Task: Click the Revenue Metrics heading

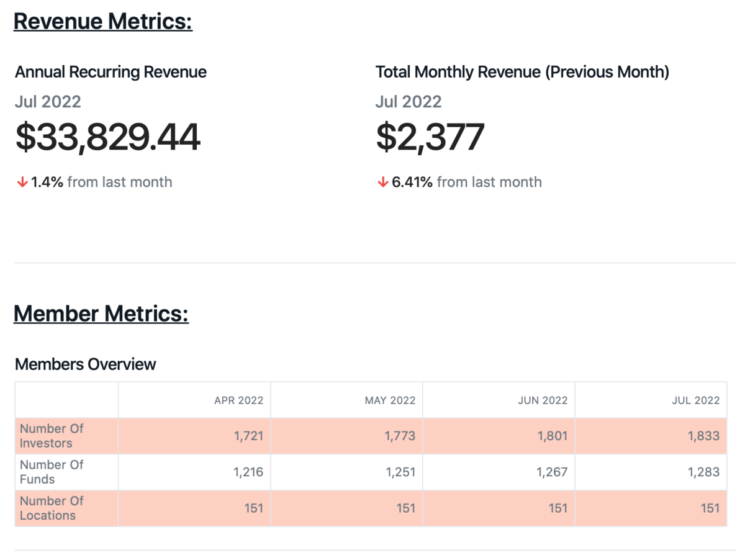Action: [x=103, y=21]
